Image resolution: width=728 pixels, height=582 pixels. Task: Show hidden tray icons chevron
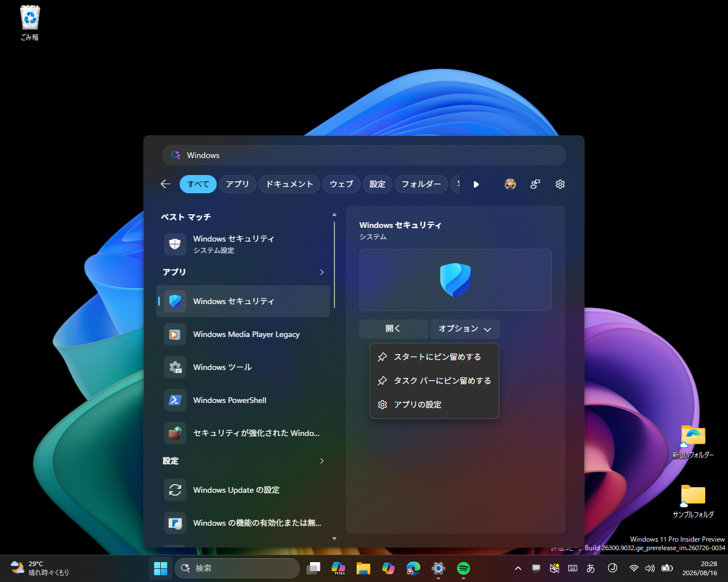(518, 568)
